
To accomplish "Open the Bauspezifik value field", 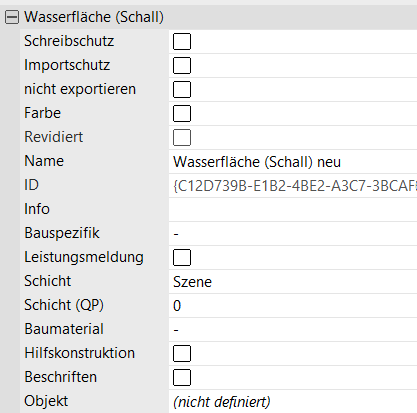I will 293,234.
